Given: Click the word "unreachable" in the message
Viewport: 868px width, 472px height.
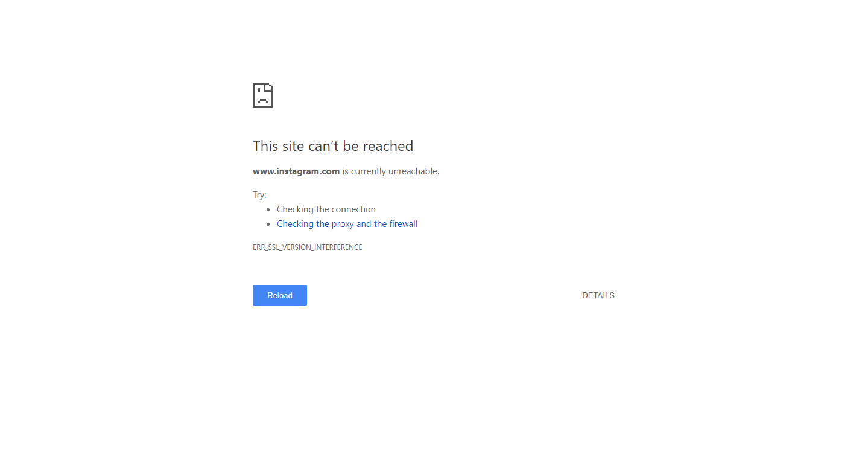Looking at the screenshot, I should tap(413, 171).
